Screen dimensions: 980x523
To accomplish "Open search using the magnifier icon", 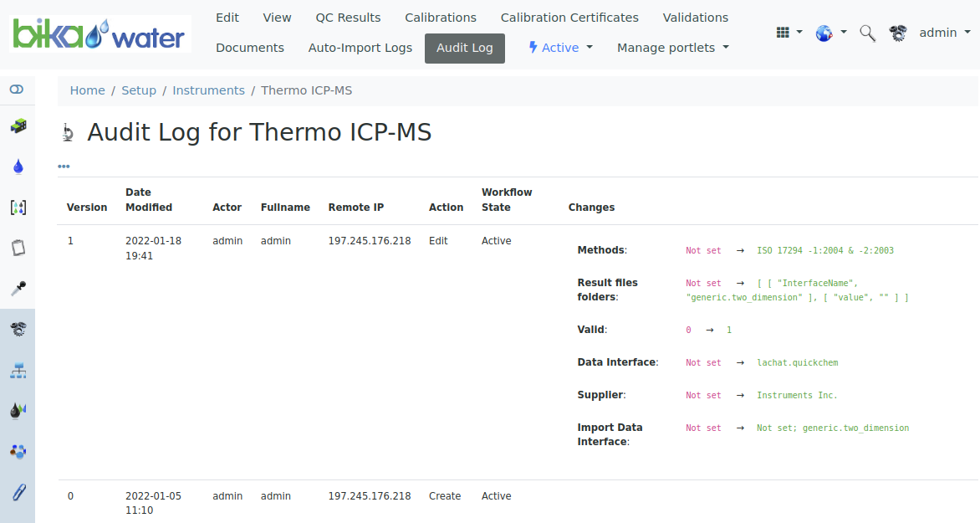I will (867, 33).
